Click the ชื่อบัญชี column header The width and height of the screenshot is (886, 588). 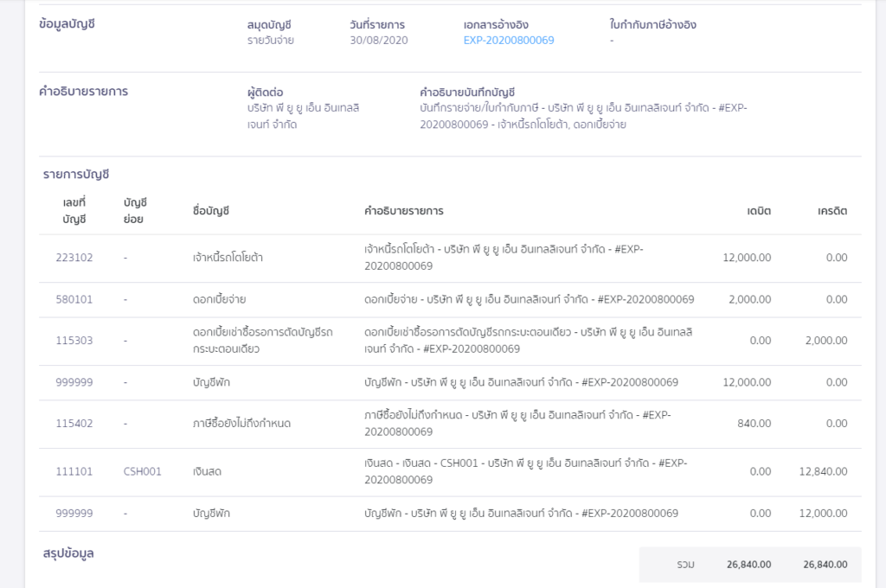coord(211,211)
